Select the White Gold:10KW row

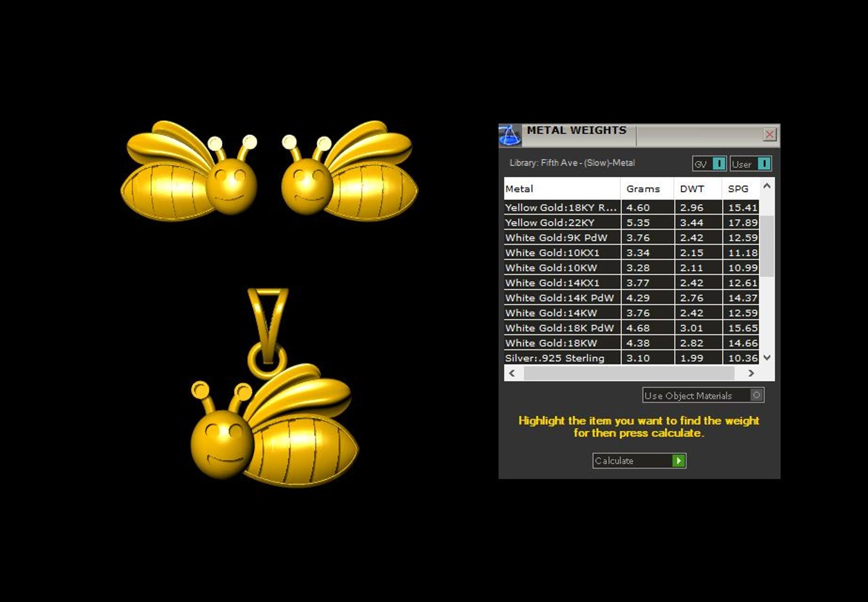(x=632, y=268)
